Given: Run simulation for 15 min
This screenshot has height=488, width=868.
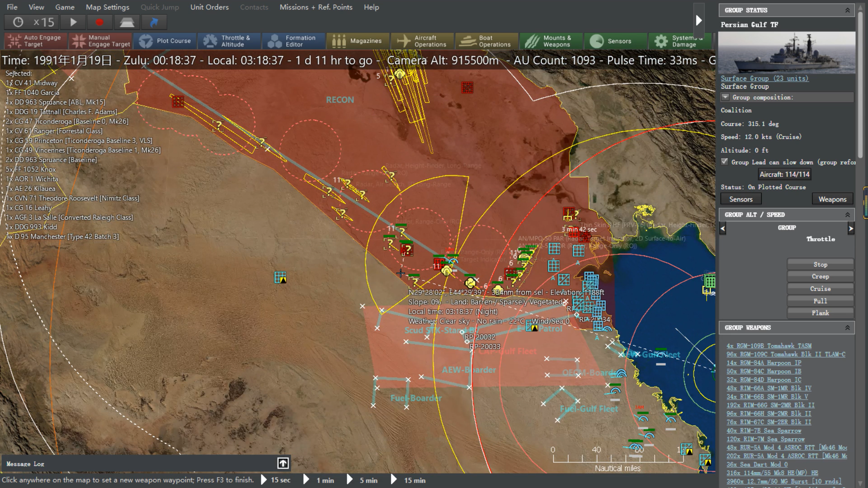Looking at the screenshot, I should click(x=409, y=480).
